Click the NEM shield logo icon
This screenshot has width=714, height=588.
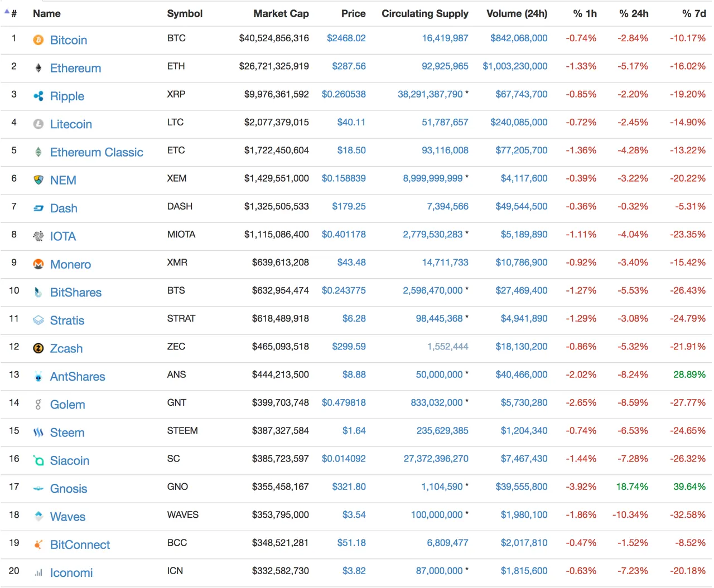point(38,180)
